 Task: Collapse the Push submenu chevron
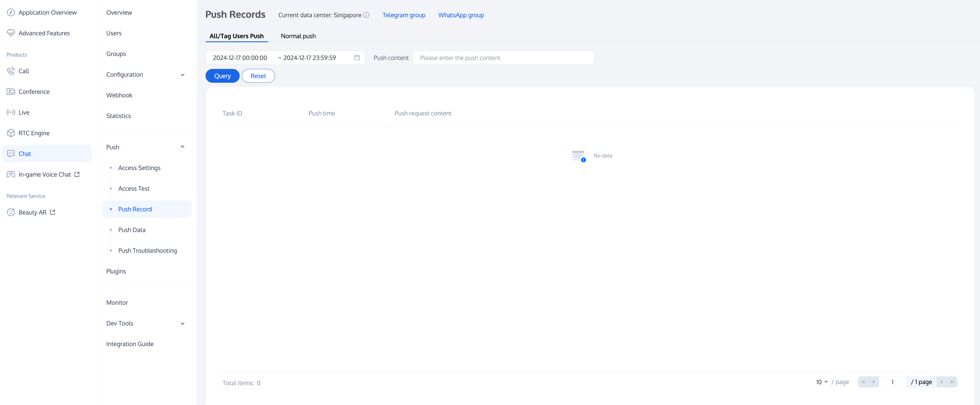[183, 147]
